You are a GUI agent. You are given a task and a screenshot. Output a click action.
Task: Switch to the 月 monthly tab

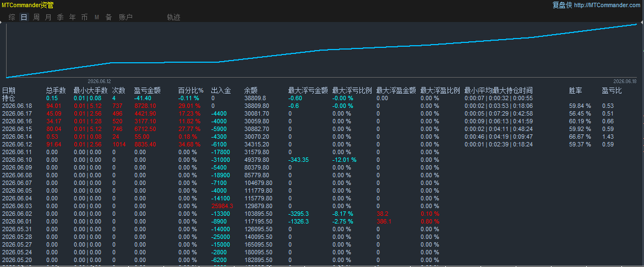tap(48, 17)
